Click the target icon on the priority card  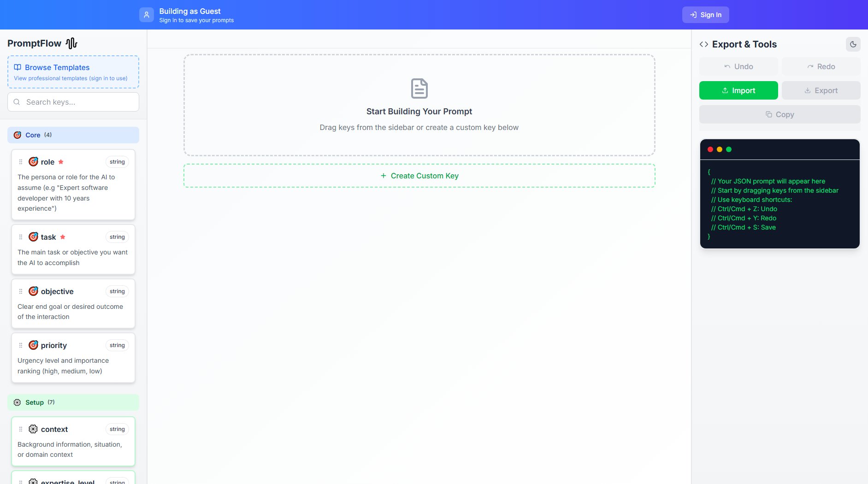(33, 345)
